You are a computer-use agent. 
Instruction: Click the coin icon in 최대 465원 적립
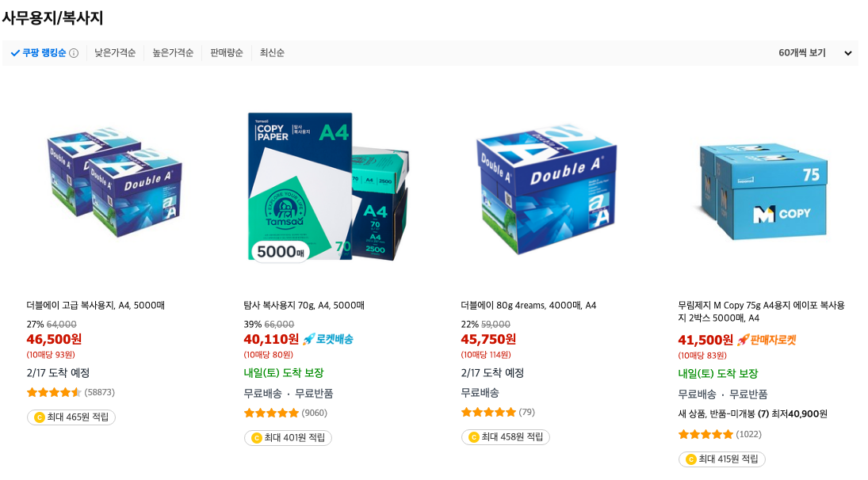tap(40, 417)
